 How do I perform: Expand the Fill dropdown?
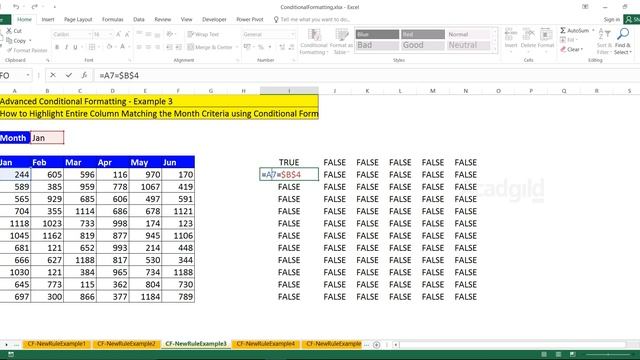click(x=577, y=40)
